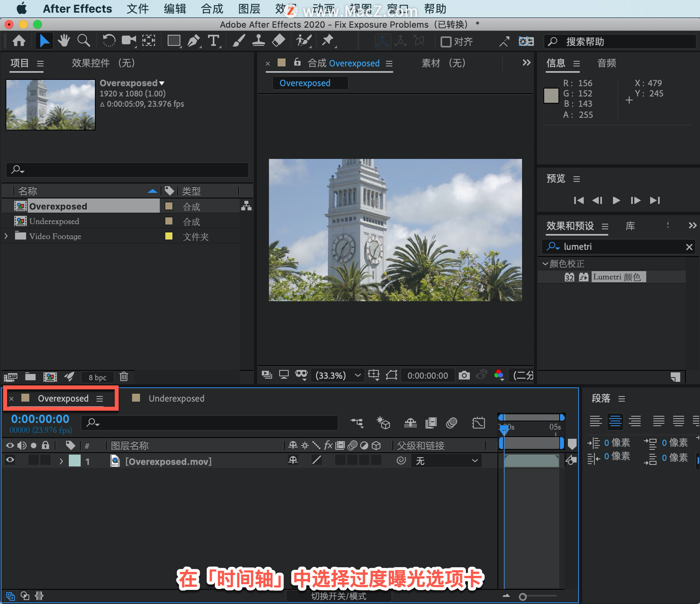The width and height of the screenshot is (700, 604).
Task: Select the Clone Stamp tool
Action: 259,41
